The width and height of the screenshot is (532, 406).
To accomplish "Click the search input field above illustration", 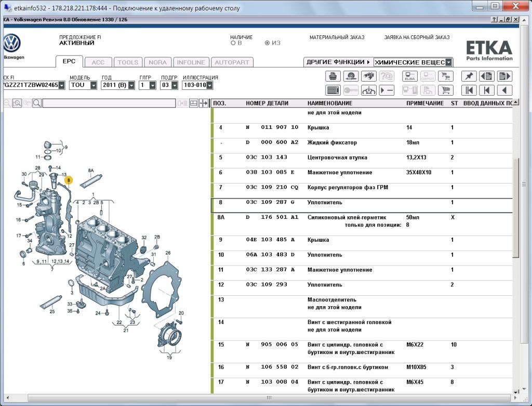I will click(x=109, y=103).
